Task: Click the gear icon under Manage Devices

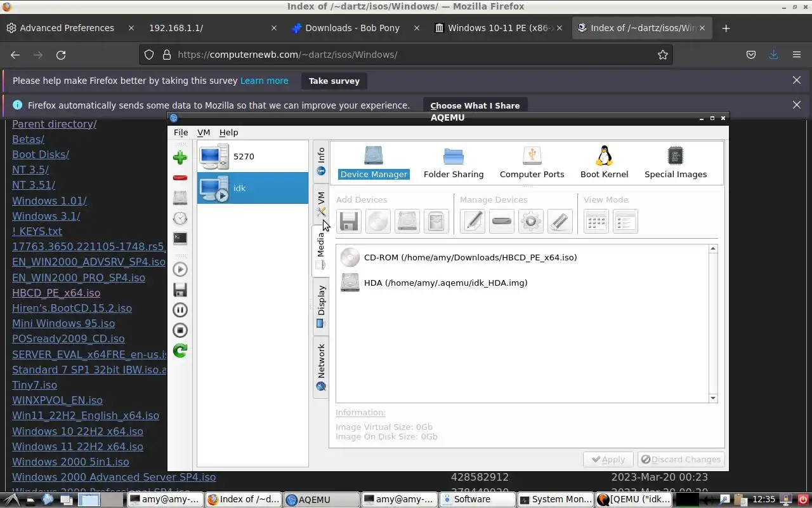Action: [x=531, y=221]
